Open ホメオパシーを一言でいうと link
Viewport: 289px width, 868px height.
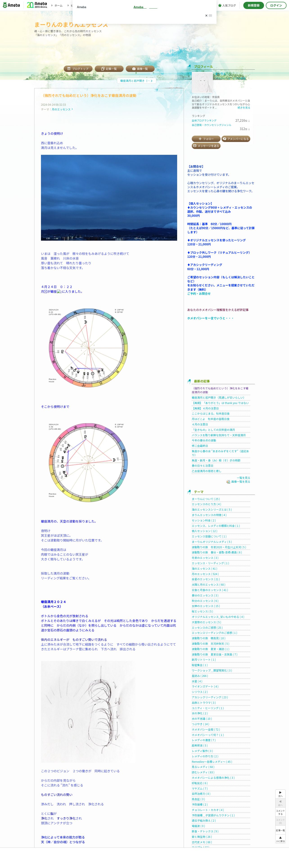210,318
